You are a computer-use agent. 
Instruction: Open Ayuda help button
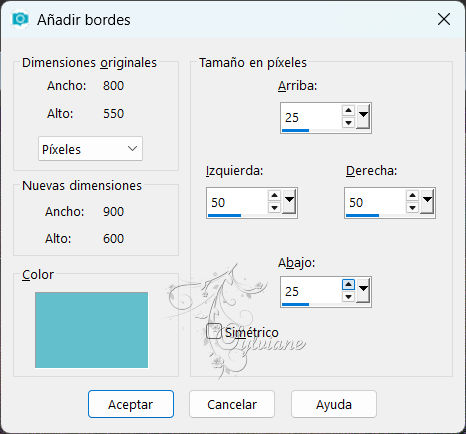(x=334, y=404)
